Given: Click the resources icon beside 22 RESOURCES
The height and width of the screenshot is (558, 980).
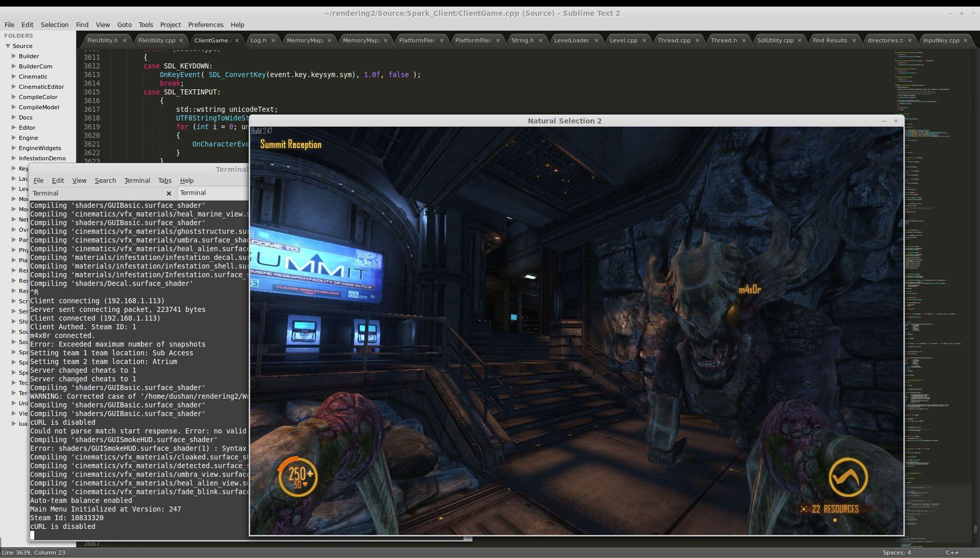Looking at the screenshot, I should (x=804, y=509).
